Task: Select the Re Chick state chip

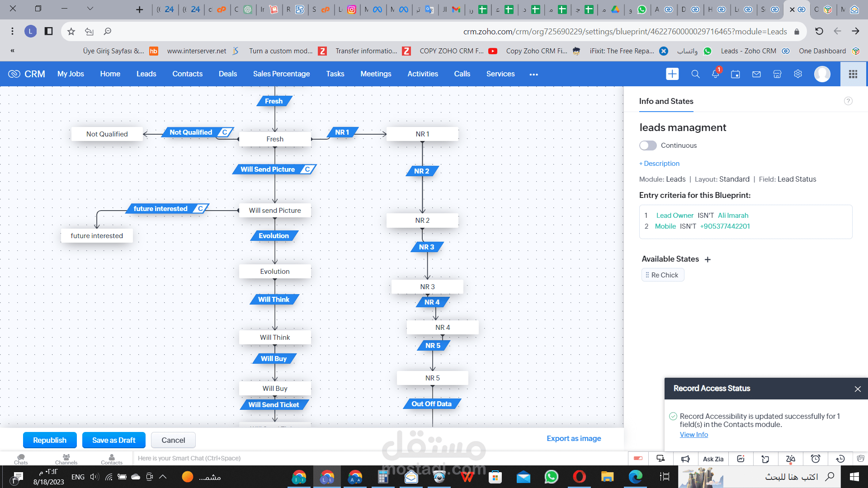Action: (x=663, y=275)
